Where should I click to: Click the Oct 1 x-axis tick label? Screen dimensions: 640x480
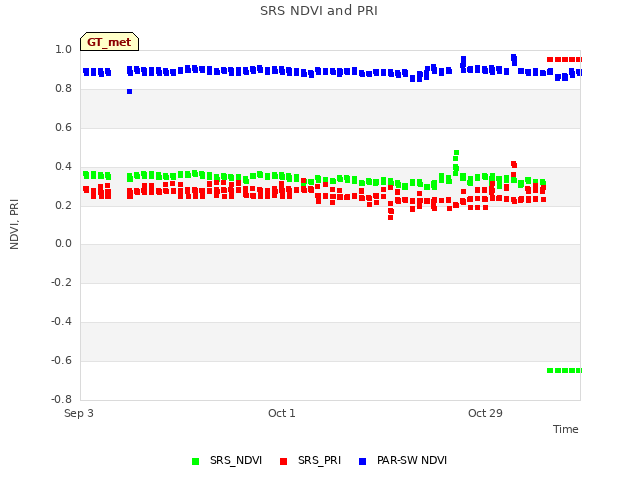[282, 413]
